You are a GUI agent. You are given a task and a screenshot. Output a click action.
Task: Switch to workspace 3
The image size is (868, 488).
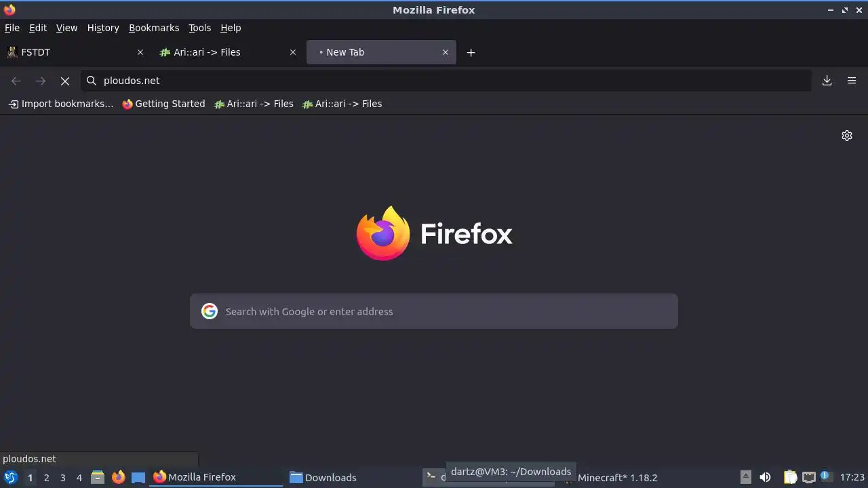point(62,478)
